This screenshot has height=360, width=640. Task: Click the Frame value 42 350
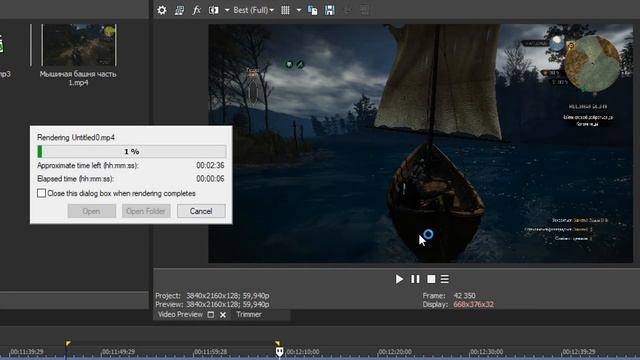[x=464, y=296]
